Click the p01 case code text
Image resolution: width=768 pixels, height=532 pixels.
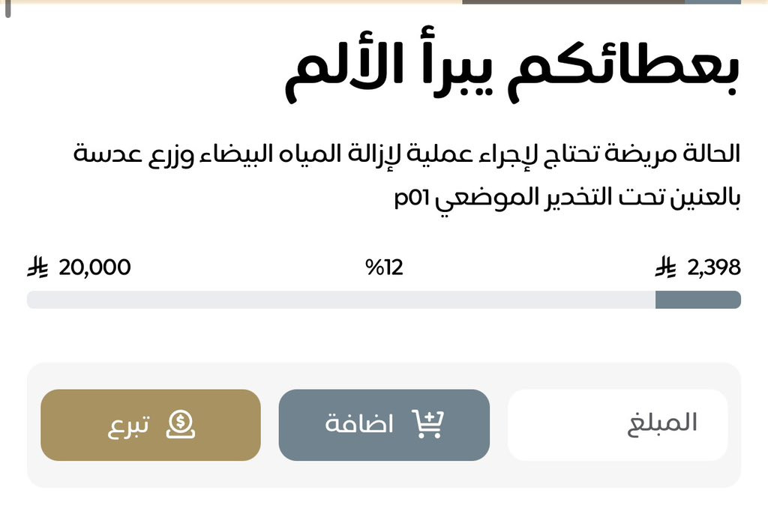point(412,198)
